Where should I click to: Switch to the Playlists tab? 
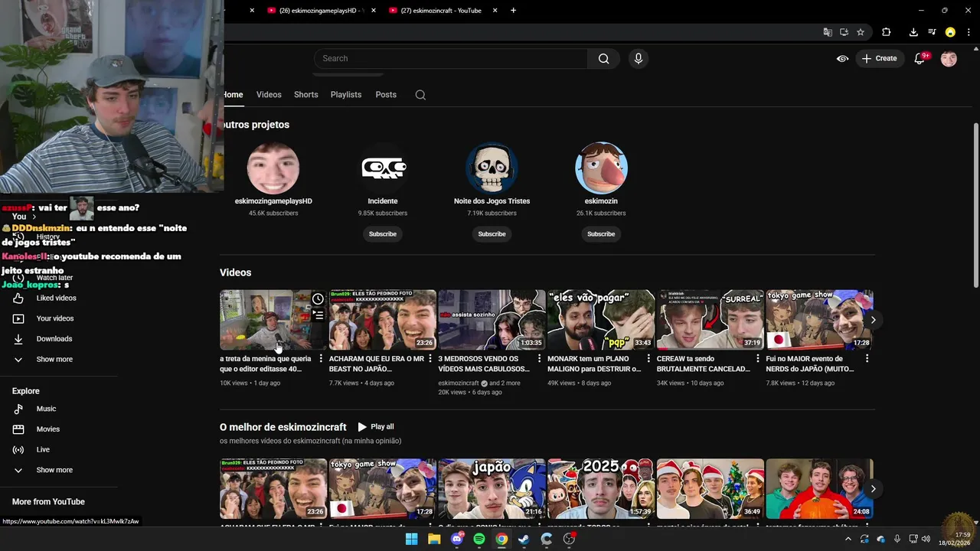[x=346, y=95]
